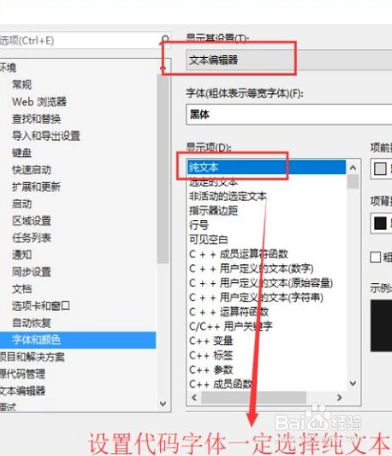Click the item foreground color swatch
The height and width of the screenshot is (456, 392).
(380, 169)
